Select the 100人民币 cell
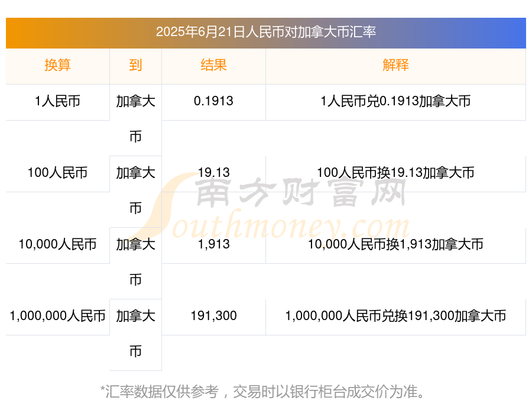 pos(58,173)
